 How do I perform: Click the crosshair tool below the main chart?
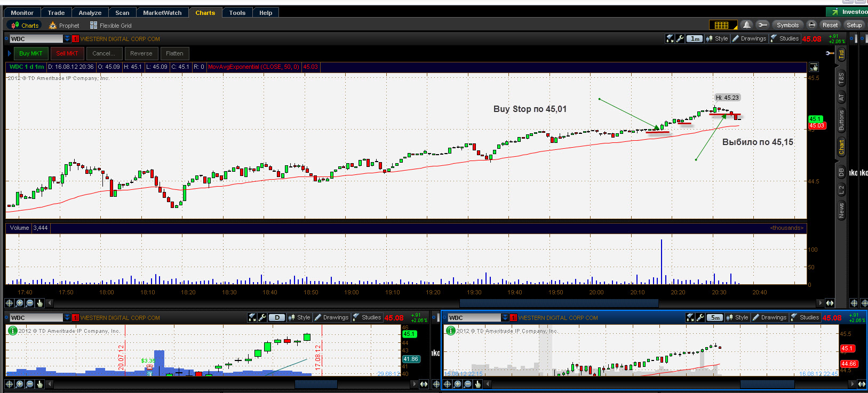[x=9, y=303]
